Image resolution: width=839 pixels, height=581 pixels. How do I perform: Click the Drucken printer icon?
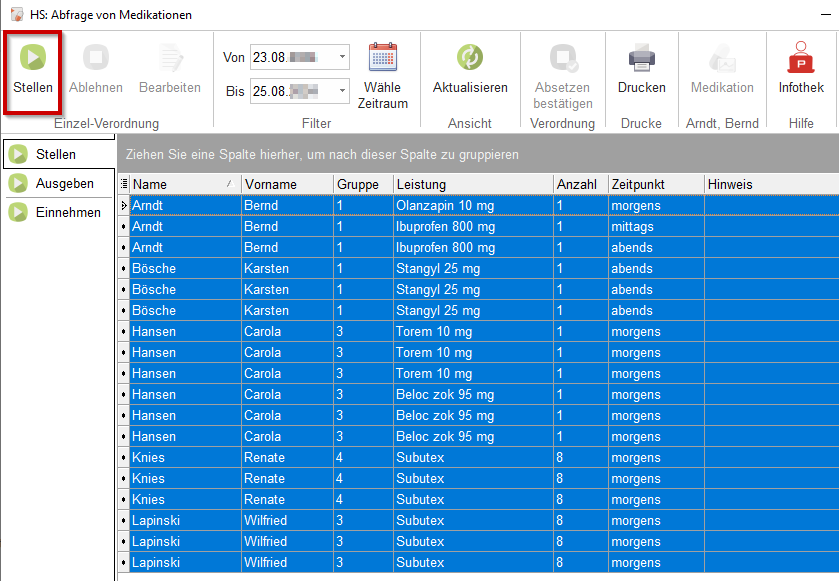[641, 58]
